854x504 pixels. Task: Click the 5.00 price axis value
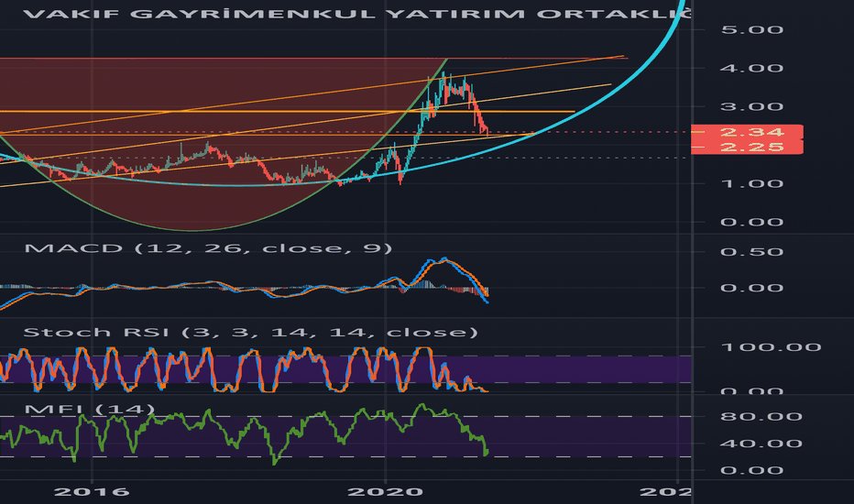(x=751, y=29)
